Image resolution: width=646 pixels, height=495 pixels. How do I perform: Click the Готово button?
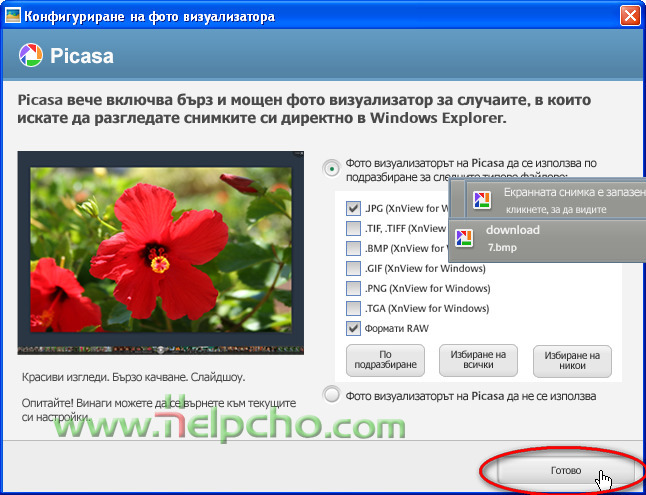click(x=565, y=470)
